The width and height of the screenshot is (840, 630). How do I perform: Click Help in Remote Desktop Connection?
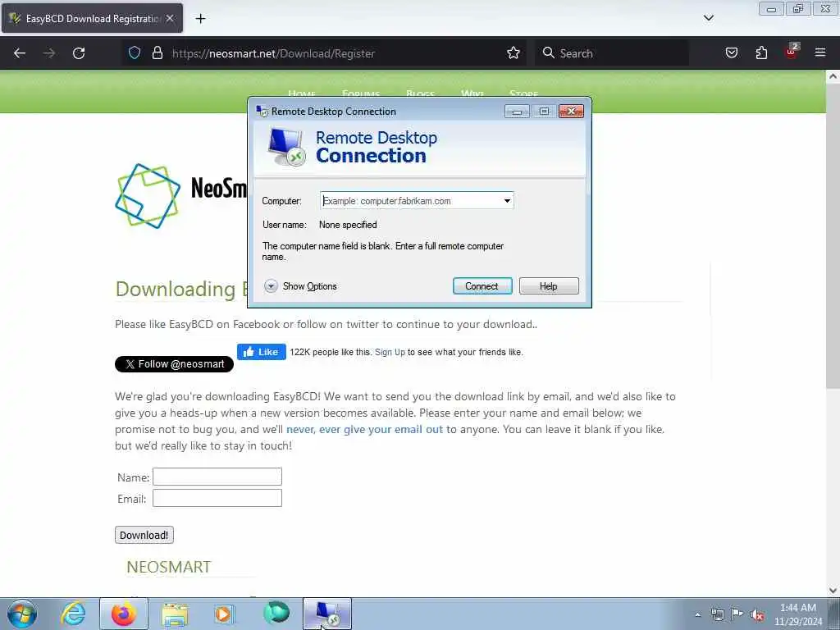549,286
